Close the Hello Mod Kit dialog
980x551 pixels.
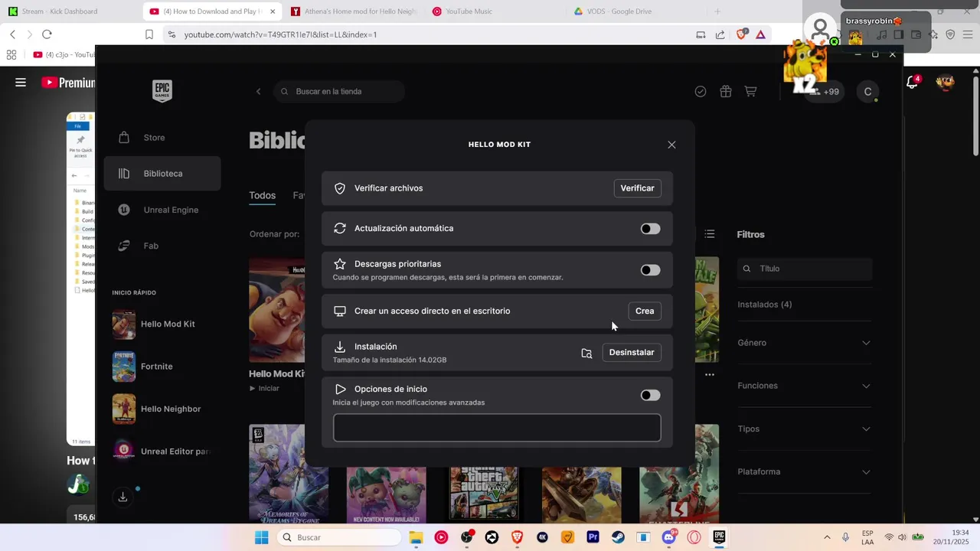tap(671, 145)
